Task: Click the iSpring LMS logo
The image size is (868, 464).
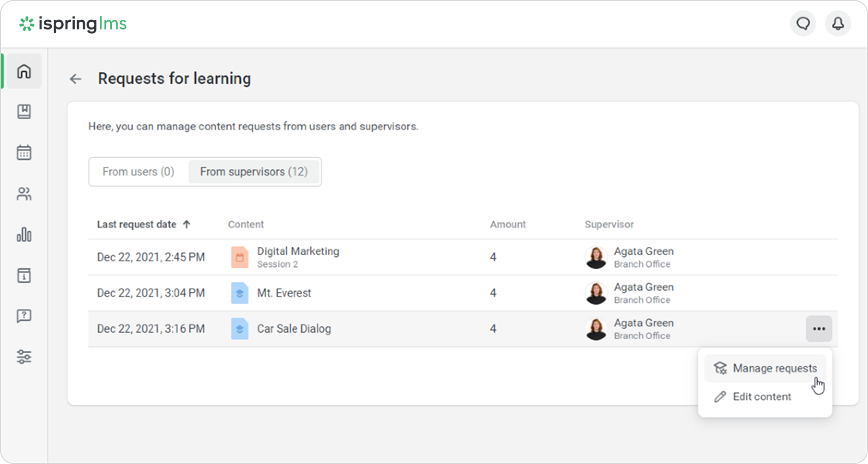Action: (73, 24)
